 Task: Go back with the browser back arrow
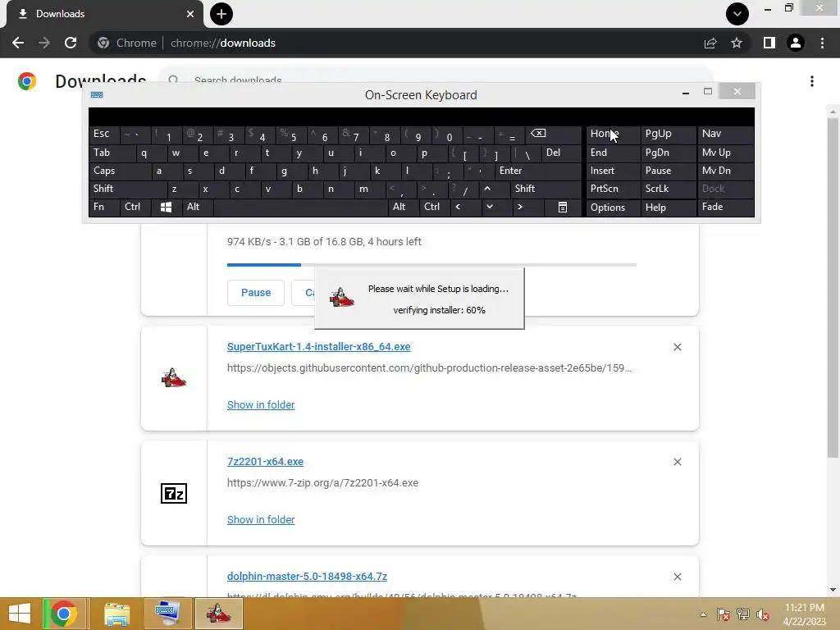click(x=18, y=43)
